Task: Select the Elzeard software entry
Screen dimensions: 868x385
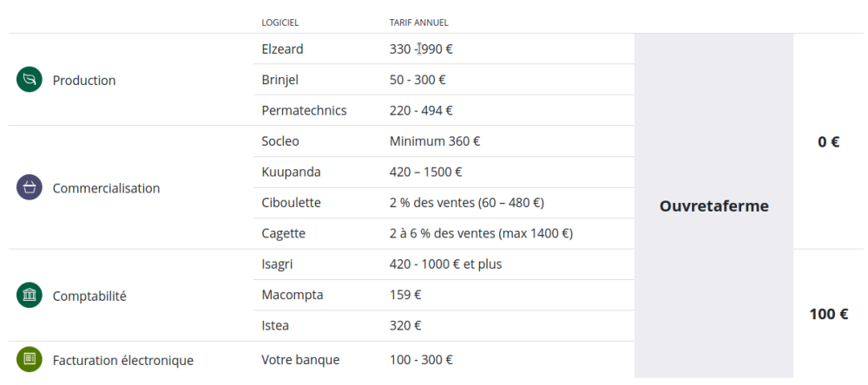Action: click(282, 49)
